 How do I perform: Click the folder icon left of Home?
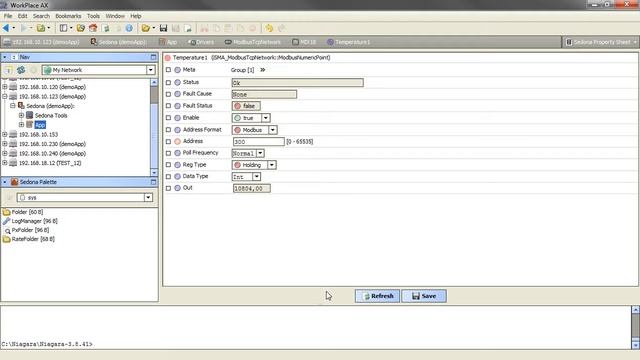81,28
